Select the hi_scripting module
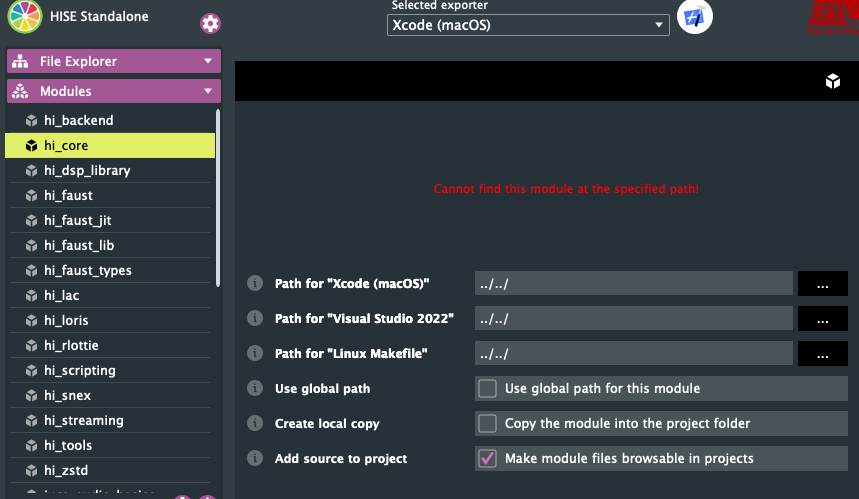 80,370
